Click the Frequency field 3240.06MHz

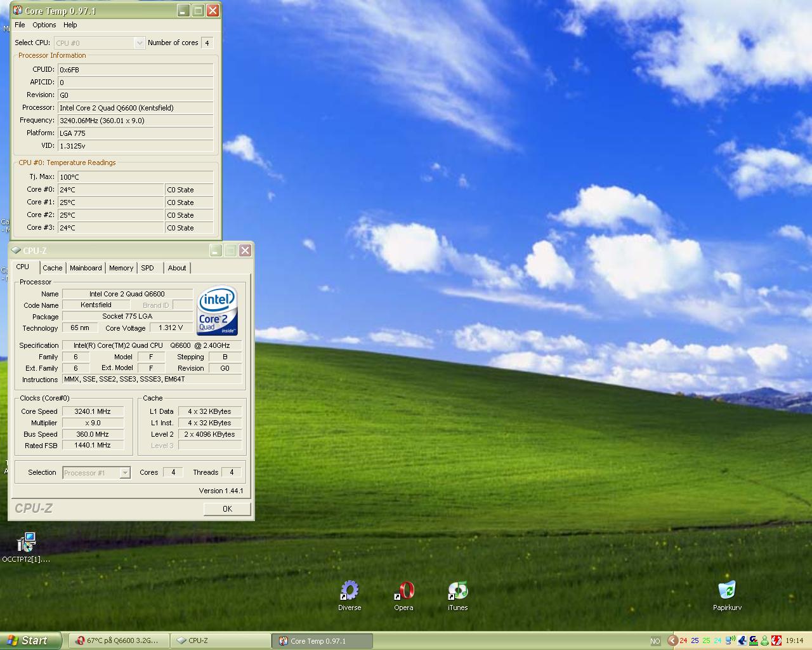click(x=136, y=120)
